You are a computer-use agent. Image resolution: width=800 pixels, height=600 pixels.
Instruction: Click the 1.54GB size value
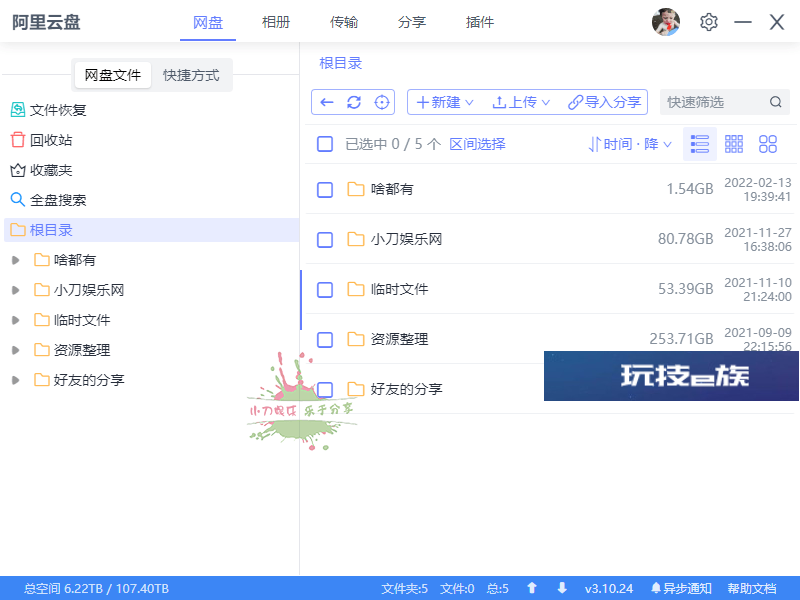(x=690, y=189)
